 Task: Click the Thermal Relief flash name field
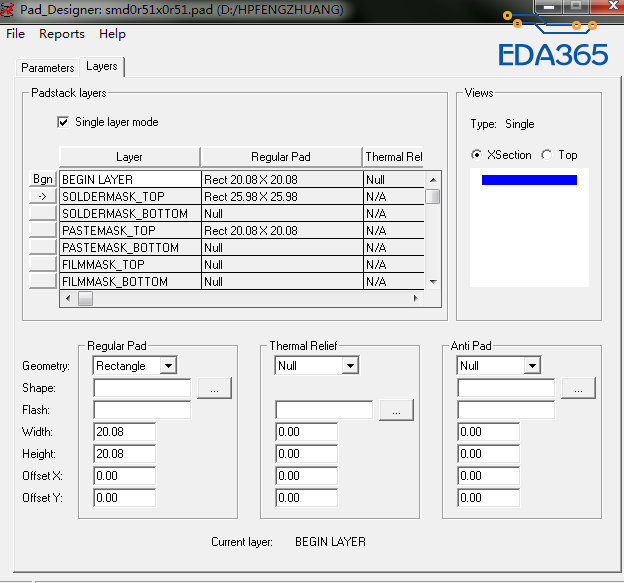pos(324,410)
